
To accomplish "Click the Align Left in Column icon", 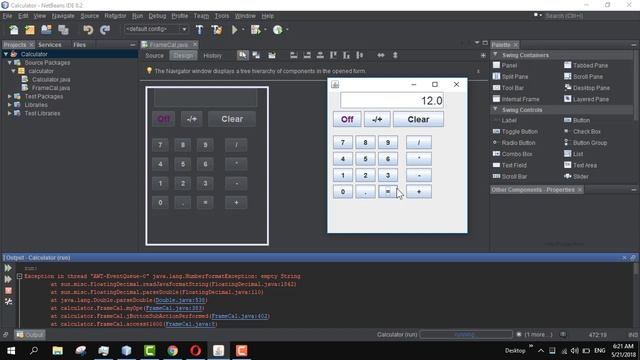I will (293, 55).
